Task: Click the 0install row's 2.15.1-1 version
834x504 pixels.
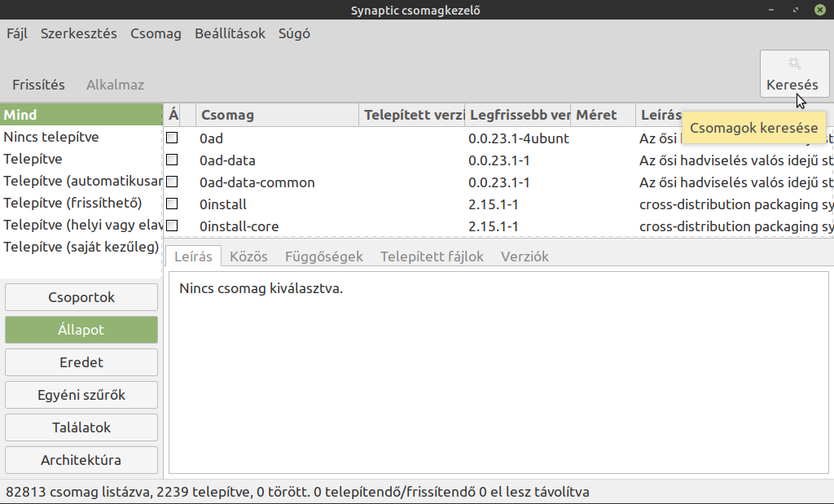Action: click(x=494, y=204)
